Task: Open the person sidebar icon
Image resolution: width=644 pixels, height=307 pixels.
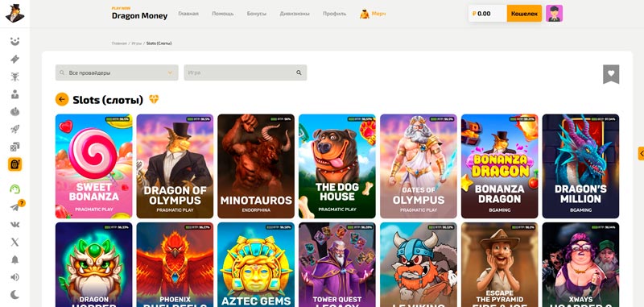Action: (14, 94)
